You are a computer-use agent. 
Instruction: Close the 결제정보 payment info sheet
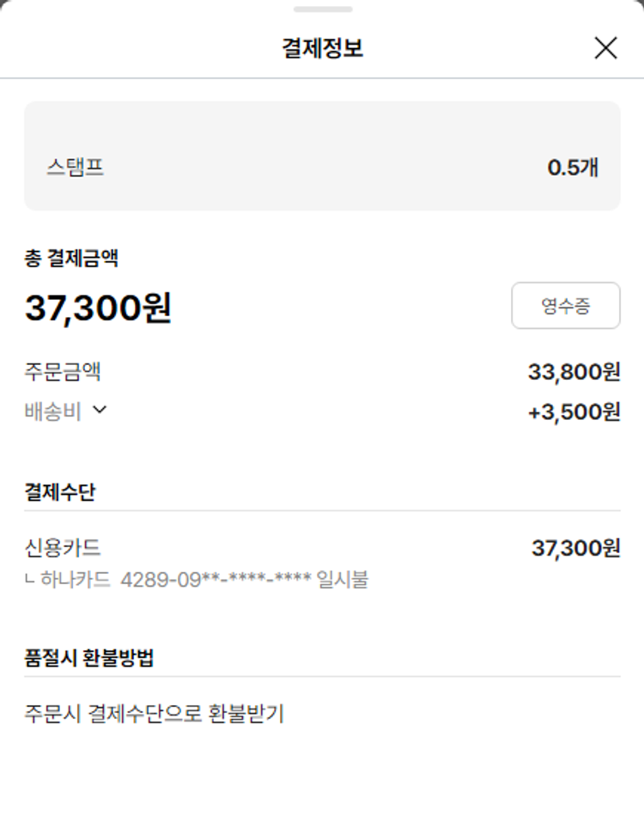point(605,48)
